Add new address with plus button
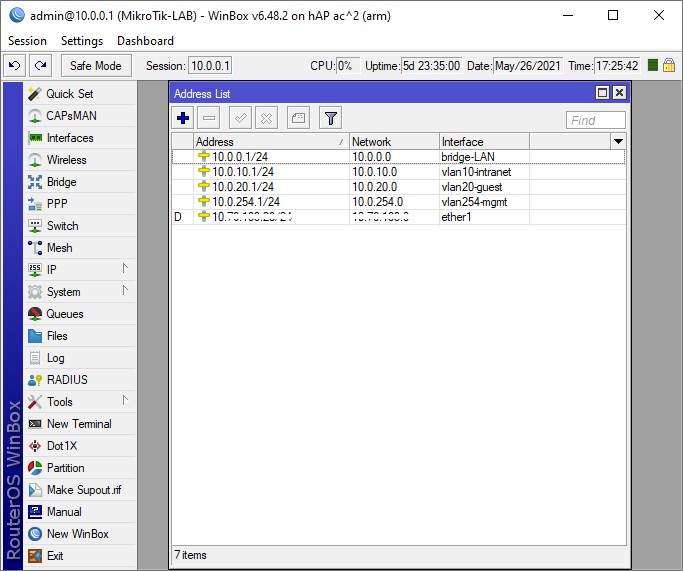The height and width of the screenshot is (571, 683). click(x=183, y=118)
